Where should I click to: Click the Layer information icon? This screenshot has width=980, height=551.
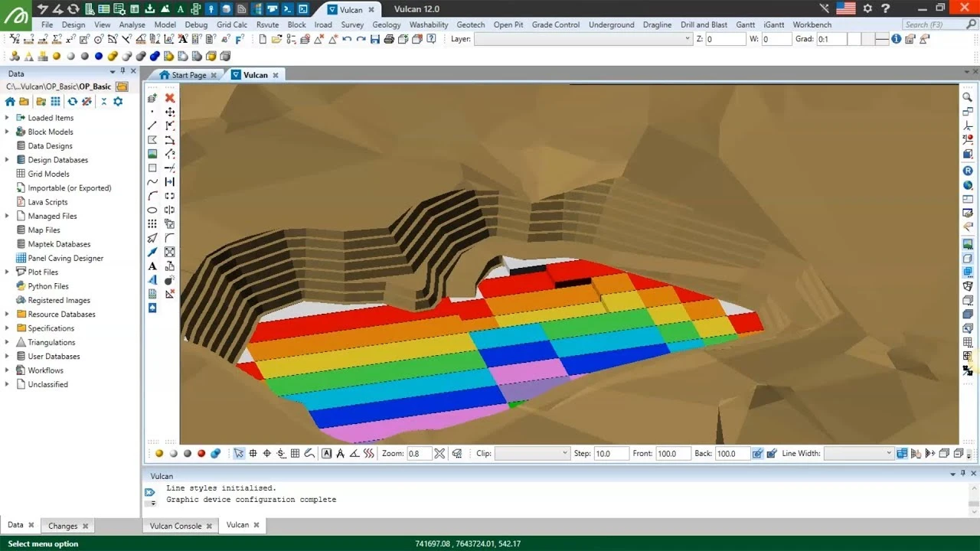(x=896, y=39)
